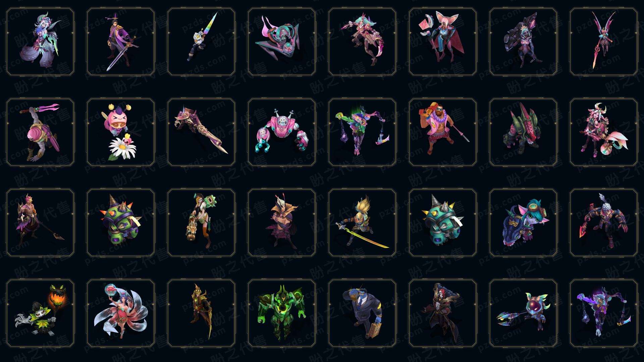Open the ornate bone hammer weapon tile

pos(201,132)
